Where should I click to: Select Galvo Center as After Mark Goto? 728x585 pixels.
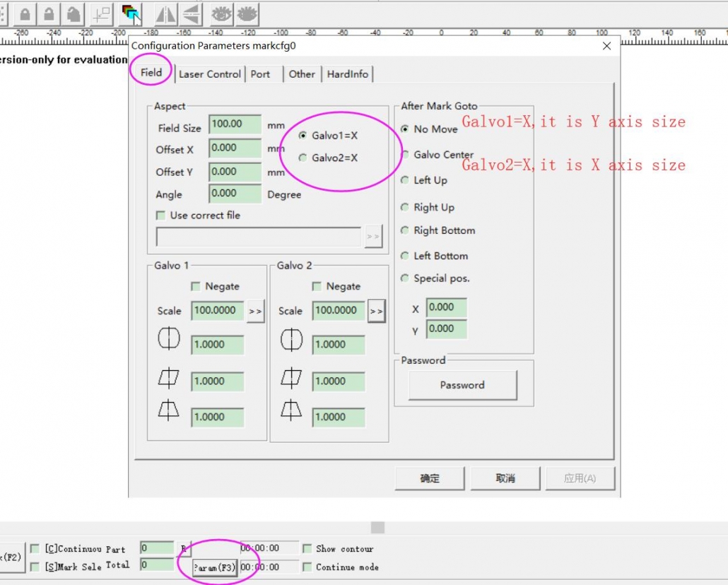404,155
